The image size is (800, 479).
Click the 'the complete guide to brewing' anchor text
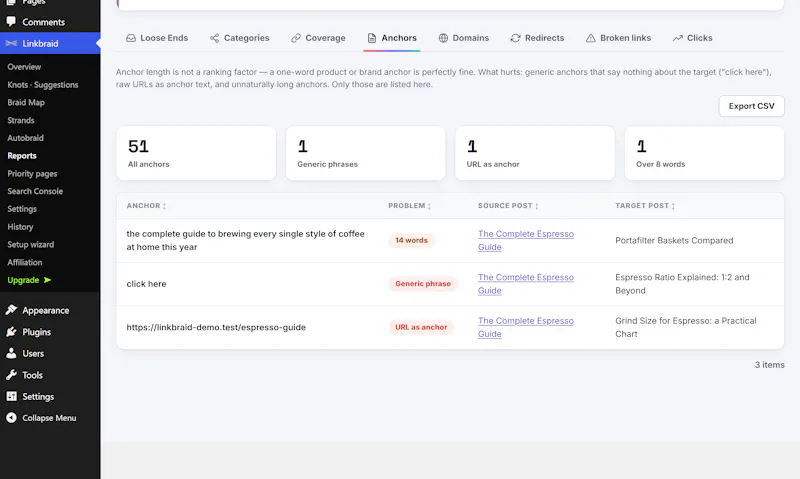tap(245, 240)
